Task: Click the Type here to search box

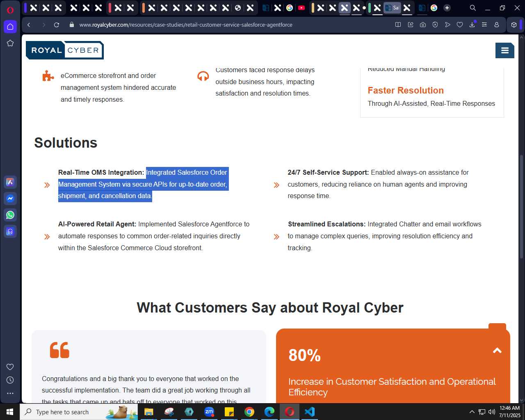Action: pyautogui.click(x=79, y=412)
